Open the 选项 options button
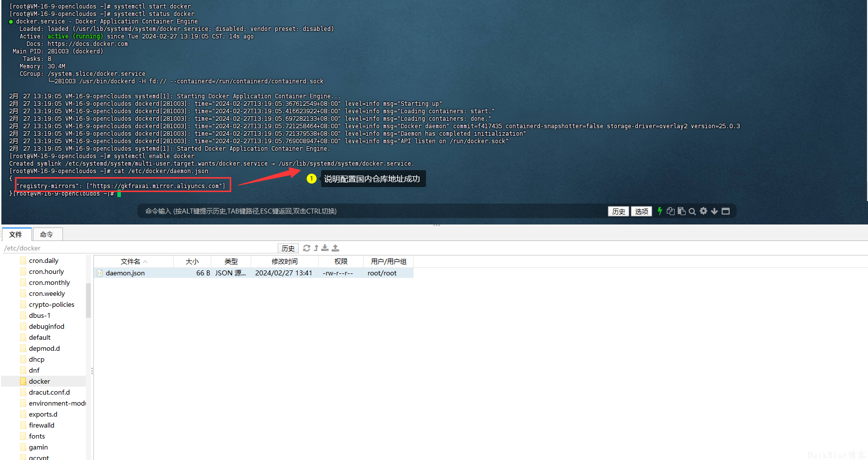This screenshot has width=868, height=460. [641, 211]
